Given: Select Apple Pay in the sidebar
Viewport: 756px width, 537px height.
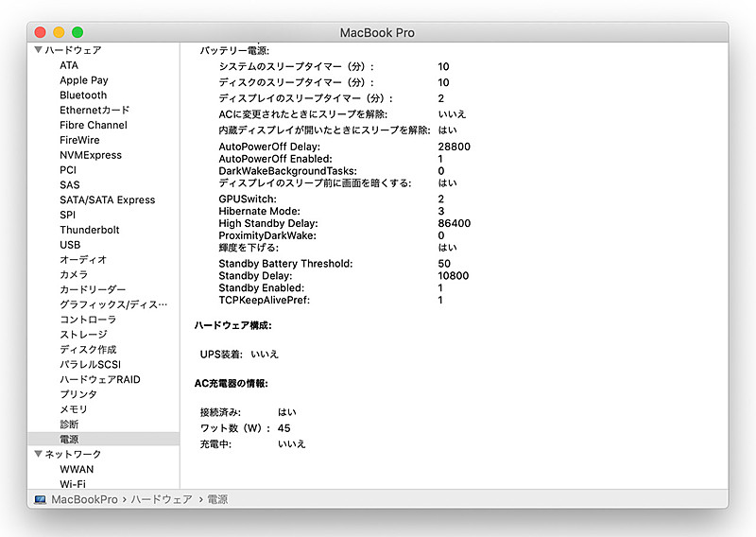Looking at the screenshot, I should coord(84,80).
